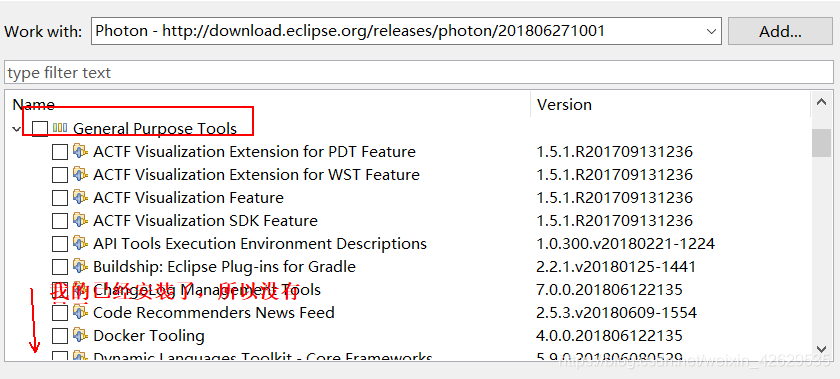Click the ACTF Visualization Extension for PDT feature icon
Image resolution: width=840 pixels, height=379 pixels.
coord(80,151)
